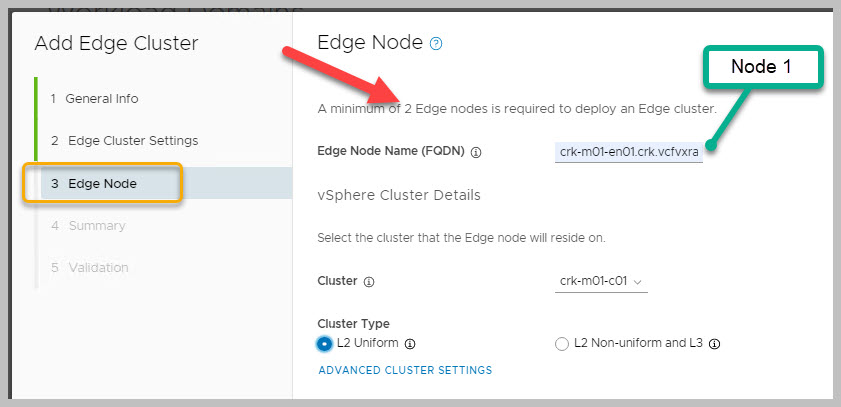
Task: Expand Advanced Cluster Settings
Action: (x=404, y=370)
